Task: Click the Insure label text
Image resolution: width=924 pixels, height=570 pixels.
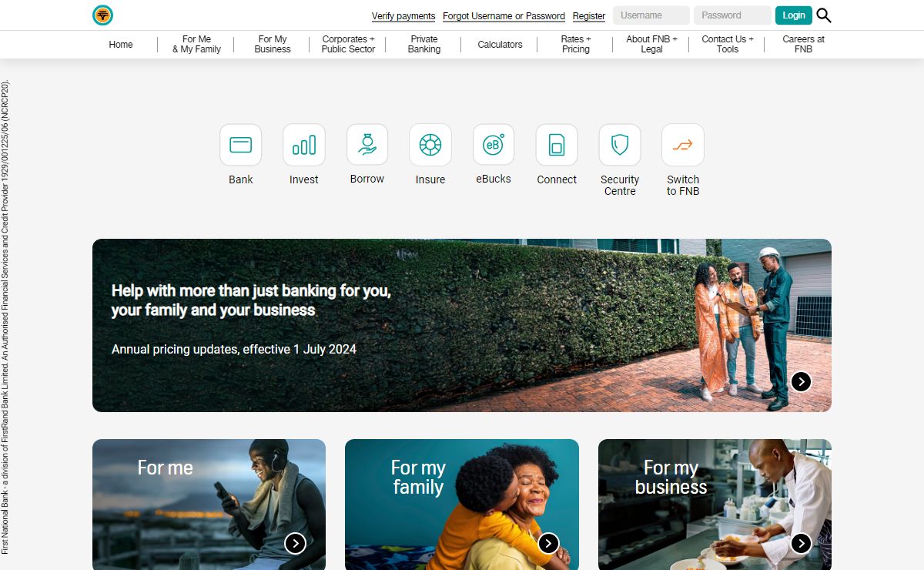Action: 430,179
